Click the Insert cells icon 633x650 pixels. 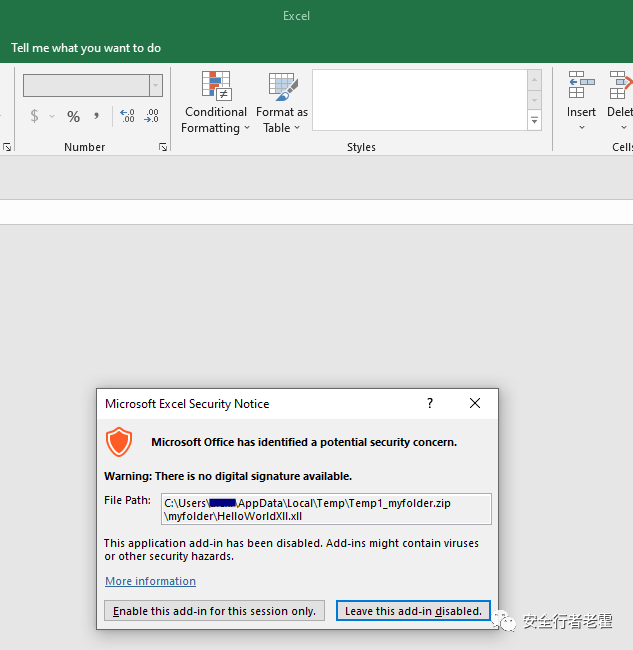click(x=582, y=85)
